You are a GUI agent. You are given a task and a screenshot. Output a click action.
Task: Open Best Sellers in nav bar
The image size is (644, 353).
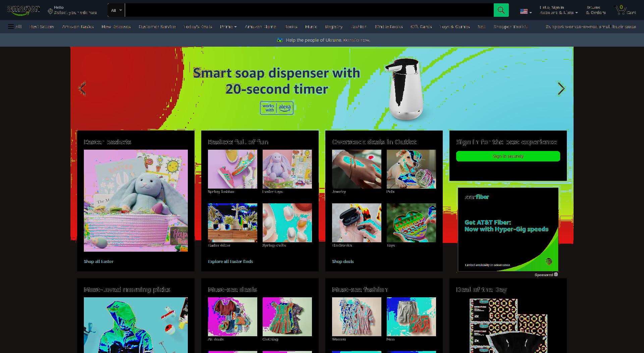(x=42, y=27)
